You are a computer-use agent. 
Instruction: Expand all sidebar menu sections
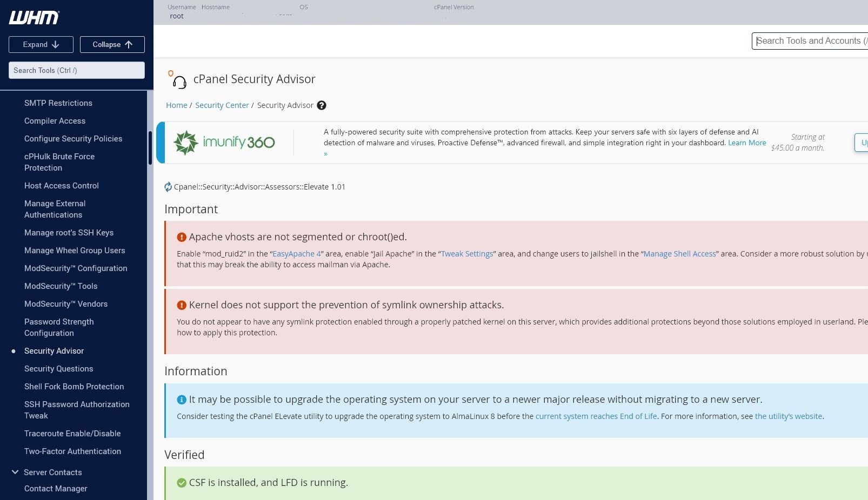(x=41, y=44)
